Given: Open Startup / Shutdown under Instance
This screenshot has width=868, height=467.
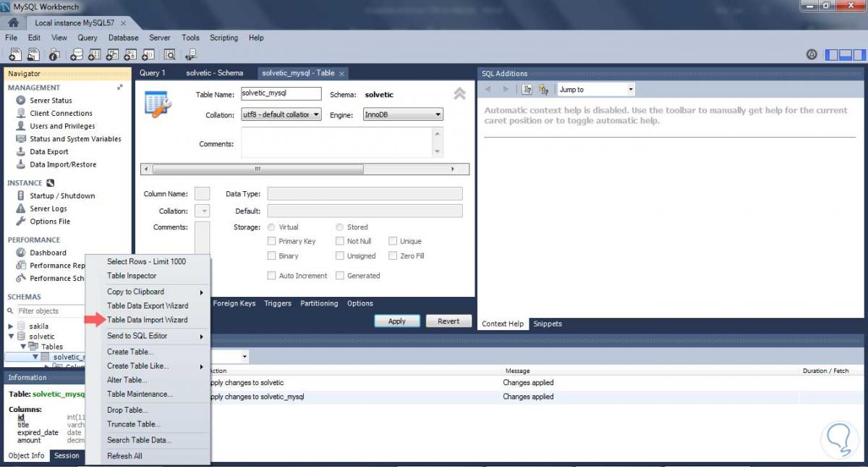Looking at the screenshot, I should tap(62, 196).
